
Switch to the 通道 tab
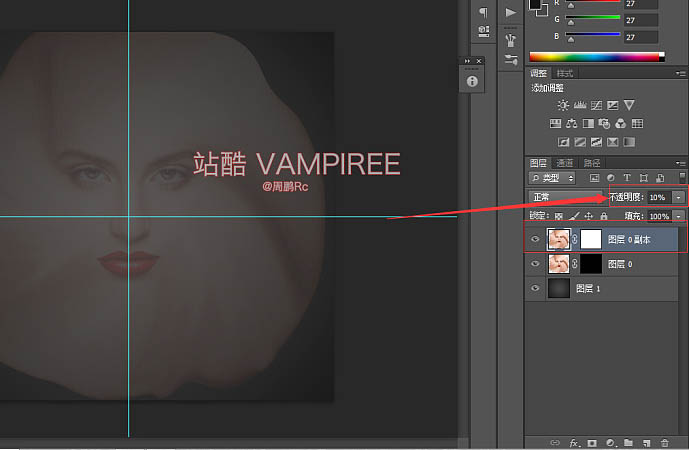[x=565, y=163]
